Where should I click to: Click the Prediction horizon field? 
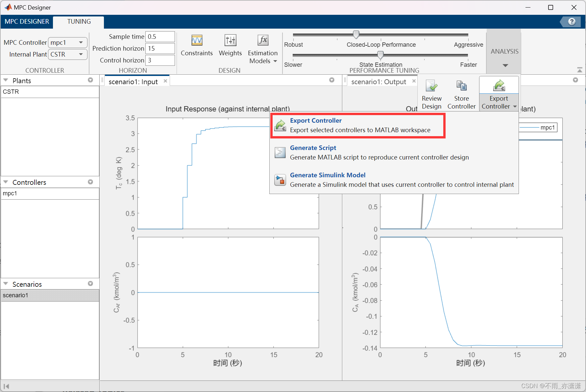pos(160,48)
